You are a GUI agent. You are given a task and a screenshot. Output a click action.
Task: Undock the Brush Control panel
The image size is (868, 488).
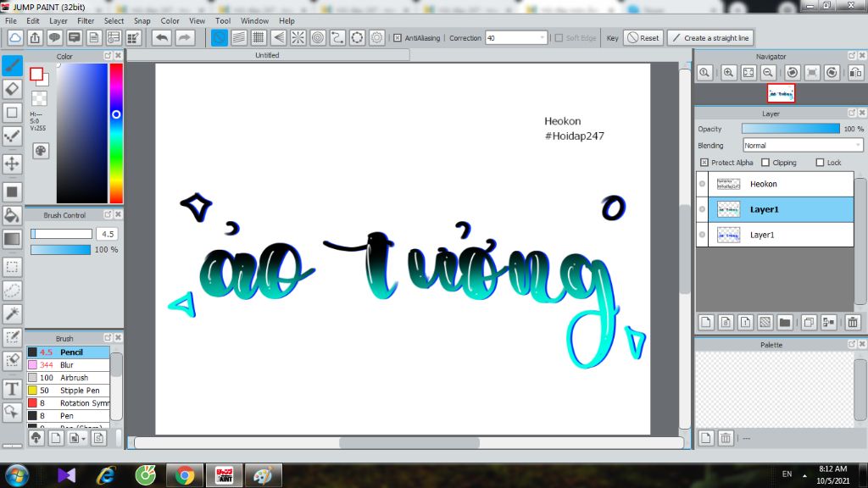[x=108, y=214]
